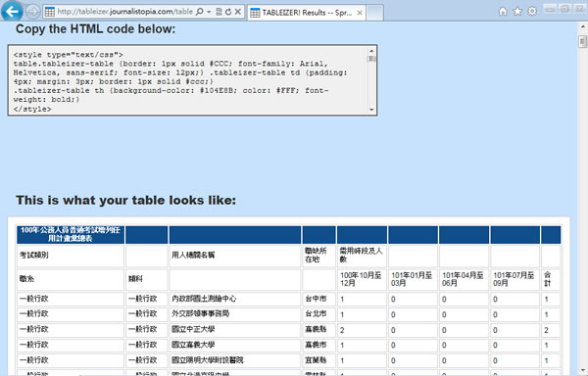Image resolution: width=588 pixels, height=376 pixels.
Task: Open a new blank tab
Action: pyautogui.click(x=374, y=13)
